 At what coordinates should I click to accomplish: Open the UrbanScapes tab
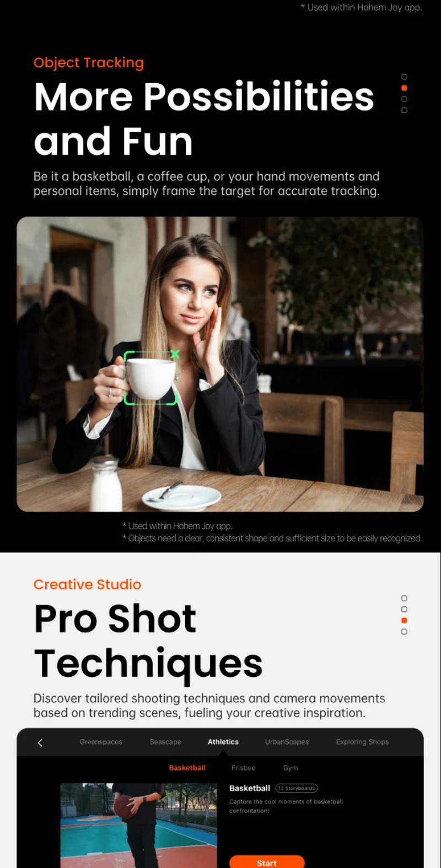[287, 742]
